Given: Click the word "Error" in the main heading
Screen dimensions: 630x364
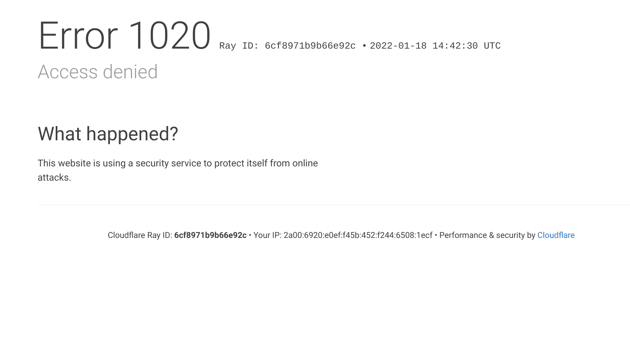Looking at the screenshot, I should click(78, 36).
